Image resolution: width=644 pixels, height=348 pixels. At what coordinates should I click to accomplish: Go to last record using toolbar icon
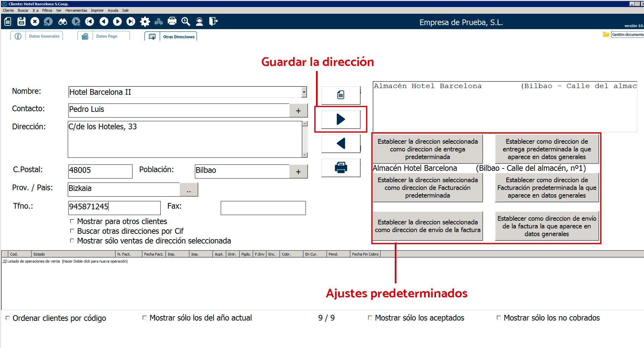[131, 22]
